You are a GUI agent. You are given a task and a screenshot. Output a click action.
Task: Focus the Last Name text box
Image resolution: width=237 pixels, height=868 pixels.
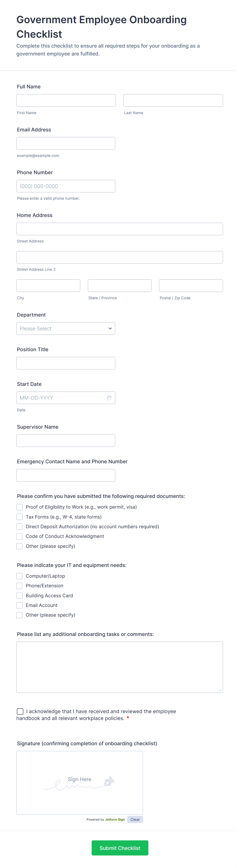tap(173, 100)
